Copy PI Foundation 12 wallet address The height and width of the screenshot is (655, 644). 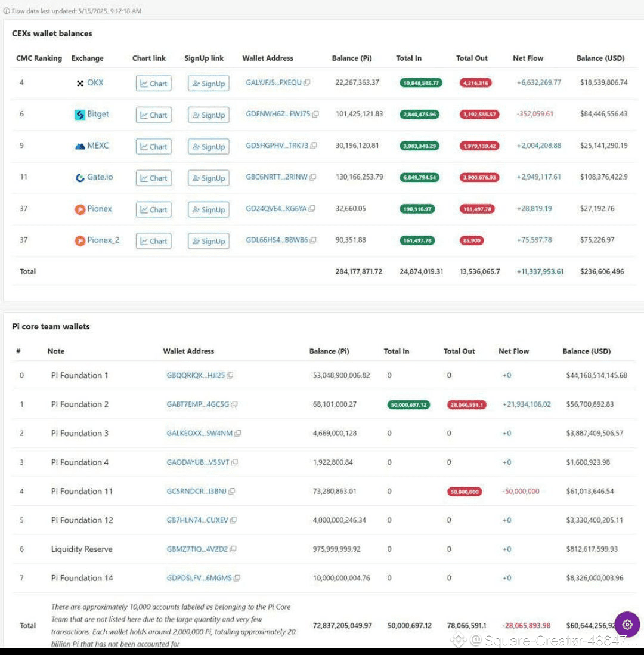pyautogui.click(x=234, y=520)
